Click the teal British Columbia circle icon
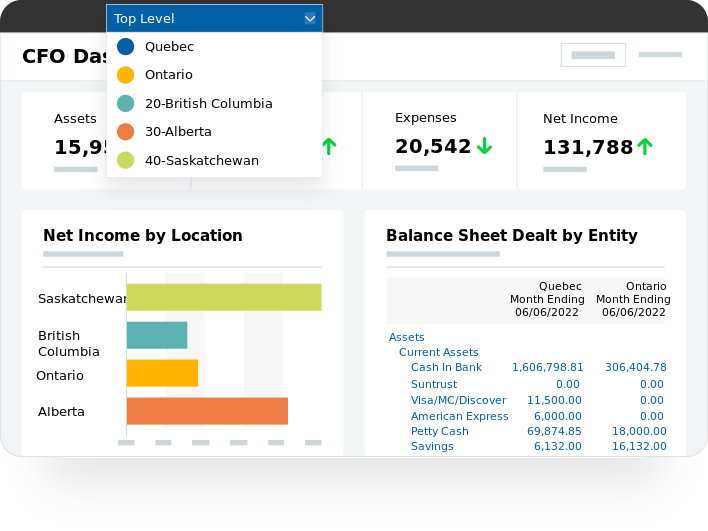The image size is (708, 531). (x=125, y=103)
